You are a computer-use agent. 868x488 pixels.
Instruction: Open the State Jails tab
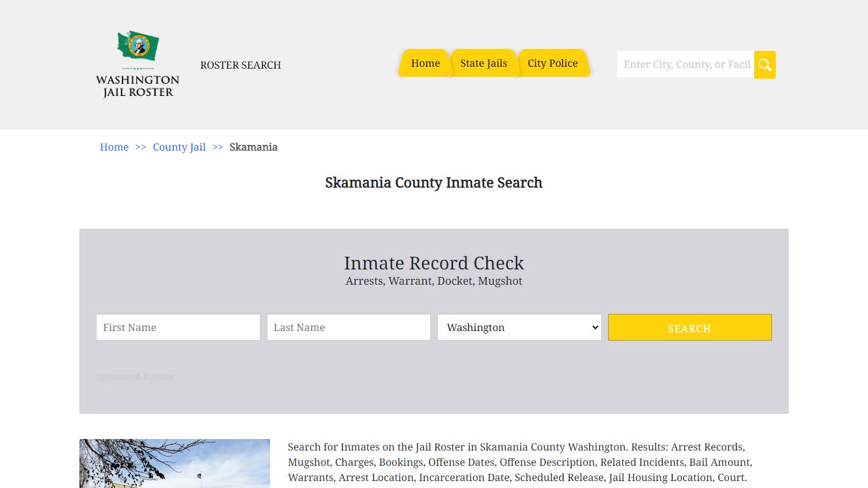pyautogui.click(x=484, y=63)
